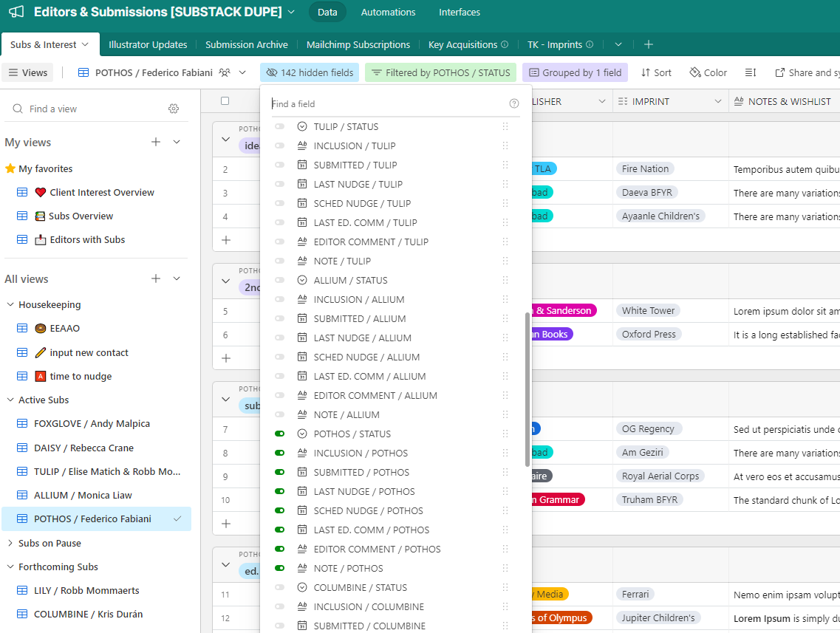Collapse the Housekeeping section
This screenshot has width=840, height=633.
pyautogui.click(x=10, y=304)
